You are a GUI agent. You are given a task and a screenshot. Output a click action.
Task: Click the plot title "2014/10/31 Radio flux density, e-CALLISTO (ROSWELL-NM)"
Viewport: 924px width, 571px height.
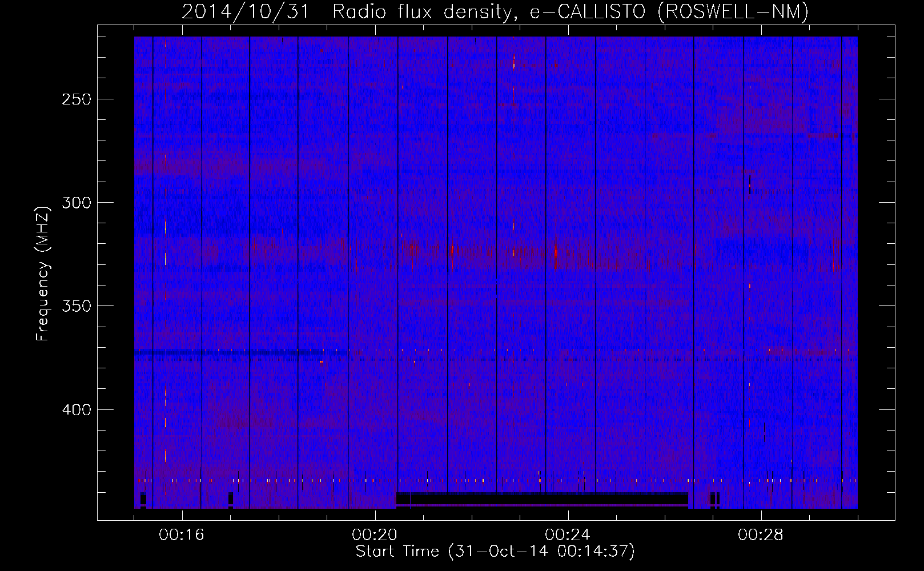[495, 11]
